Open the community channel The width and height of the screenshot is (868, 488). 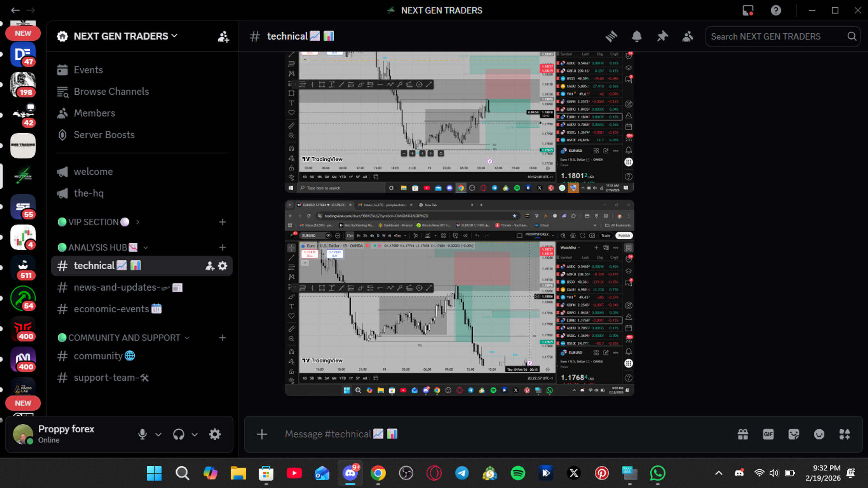click(142, 356)
